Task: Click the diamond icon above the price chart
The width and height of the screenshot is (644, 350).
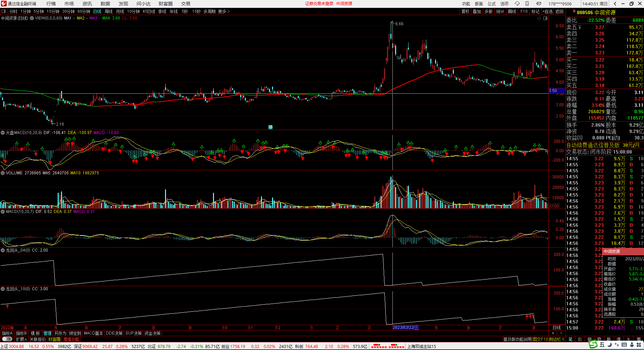Action: point(539,18)
